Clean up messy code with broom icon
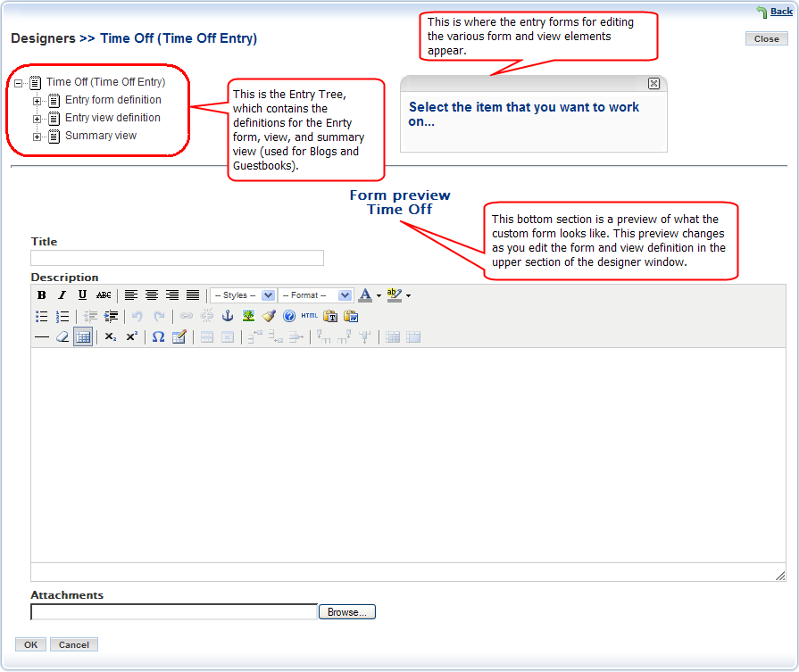Viewport: 799px width, 672px height. (x=269, y=317)
